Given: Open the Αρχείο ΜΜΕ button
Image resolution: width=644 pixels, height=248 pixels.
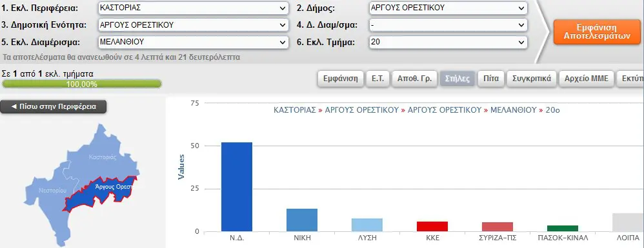Looking at the screenshot, I should click(586, 79).
